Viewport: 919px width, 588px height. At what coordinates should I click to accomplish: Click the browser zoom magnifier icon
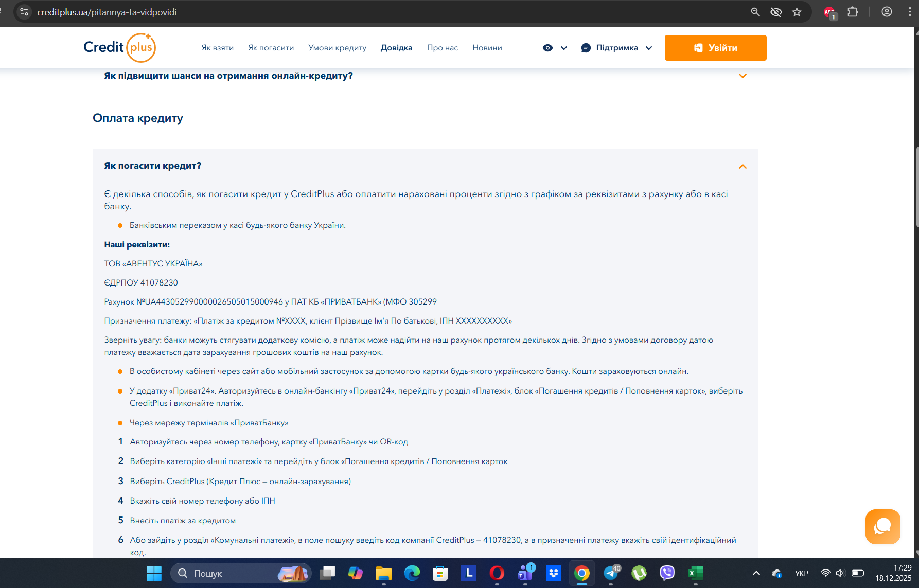point(755,12)
